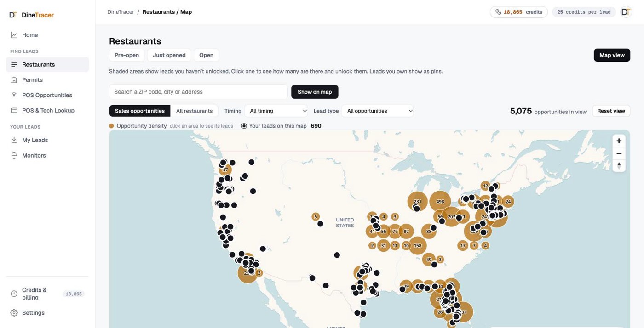The image size is (644, 328).
Task: Click the 5,075 opportunities in view count
Action: [548, 111]
